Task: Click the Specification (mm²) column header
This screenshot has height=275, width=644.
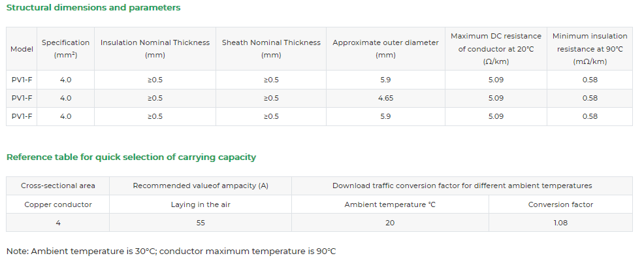Action: coord(66,49)
